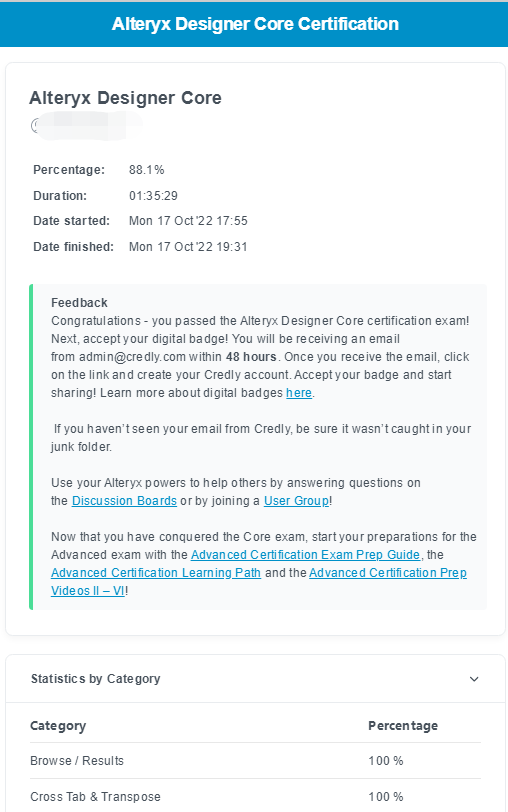Click the Date finished timestamp
508x812 pixels.
pos(188,246)
